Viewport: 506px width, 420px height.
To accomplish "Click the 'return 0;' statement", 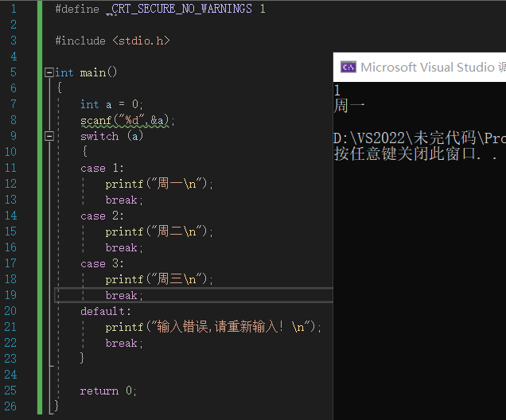I will (108, 391).
